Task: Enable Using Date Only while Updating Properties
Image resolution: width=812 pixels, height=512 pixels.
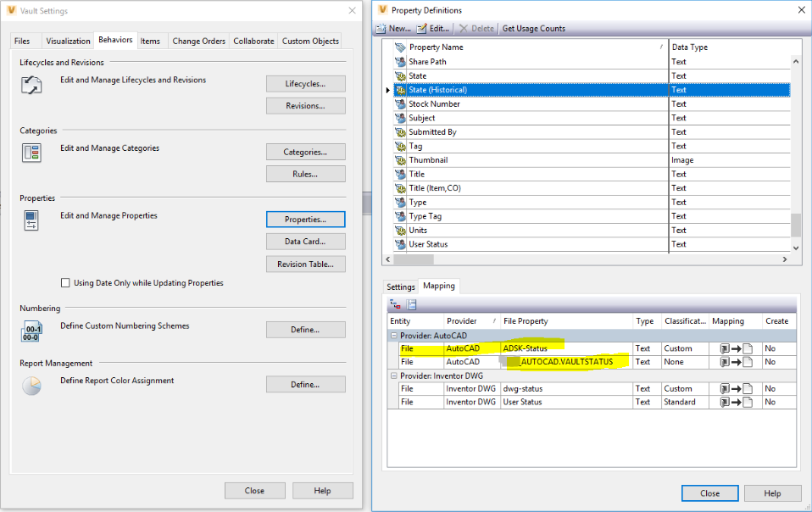Action: click(x=65, y=283)
